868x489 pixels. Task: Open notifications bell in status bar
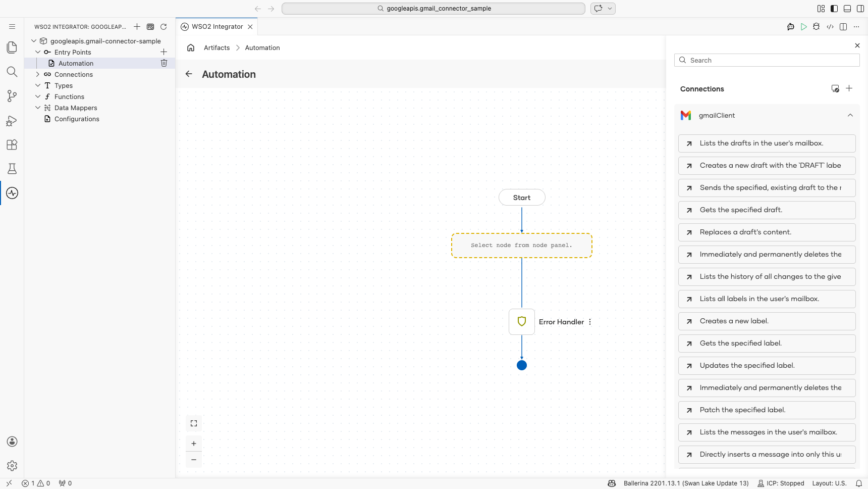click(859, 483)
